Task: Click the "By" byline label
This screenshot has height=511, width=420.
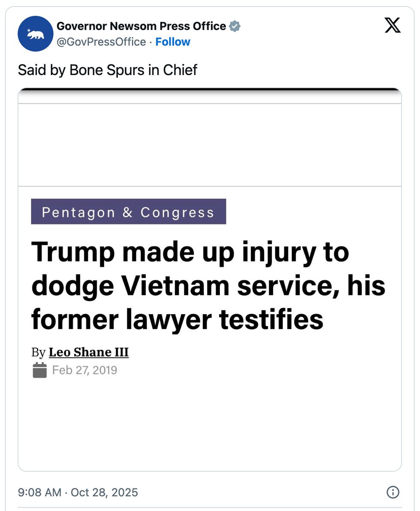Action: click(x=38, y=352)
